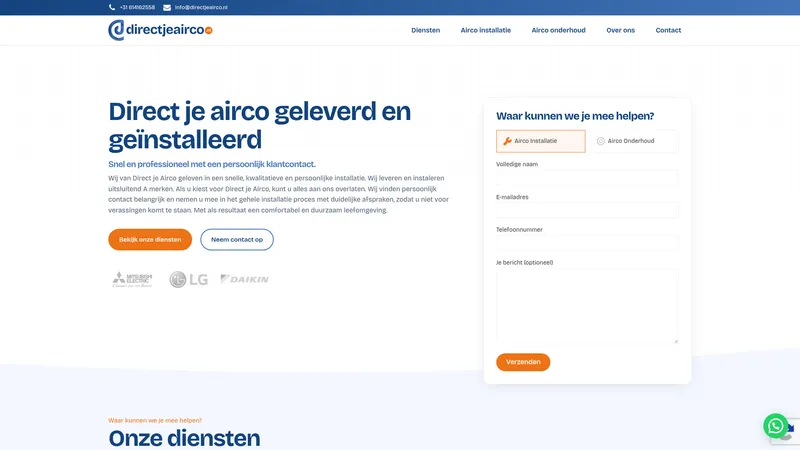Click the phone icon in top bar
The width and height of the screenshot is (800, 450).
point(112,7)
